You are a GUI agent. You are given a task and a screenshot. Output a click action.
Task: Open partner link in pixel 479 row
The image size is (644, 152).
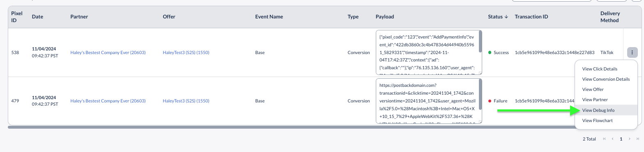click(x=108, y=101)
